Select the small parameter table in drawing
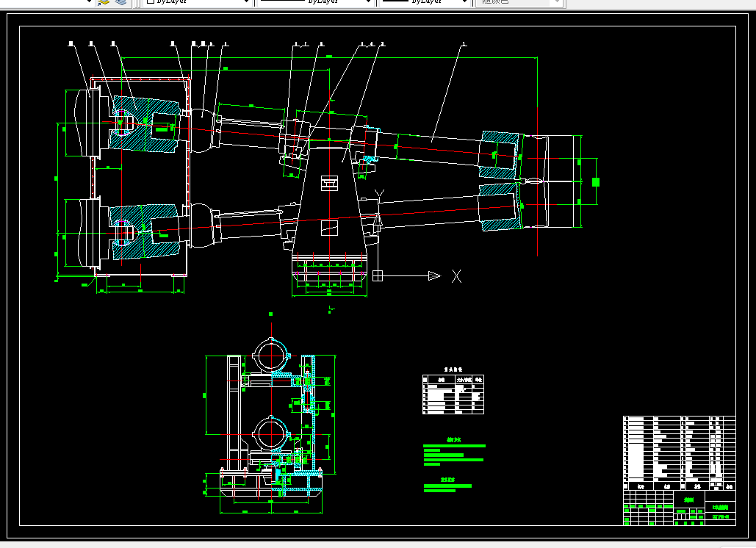The image size is (756, 548). tap(453, 394)
